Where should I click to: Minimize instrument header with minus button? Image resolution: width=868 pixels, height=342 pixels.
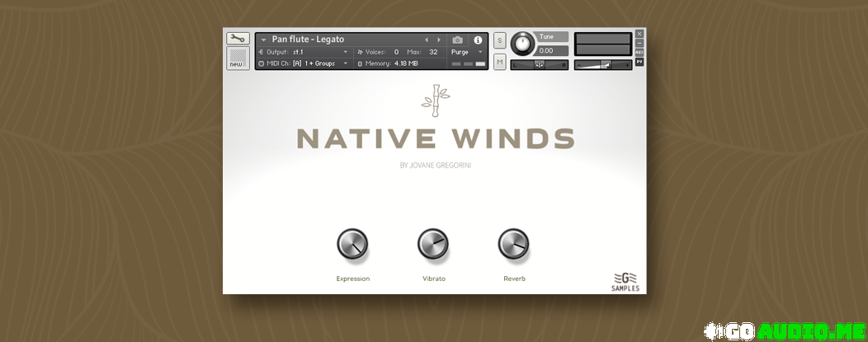pos(639,43)
